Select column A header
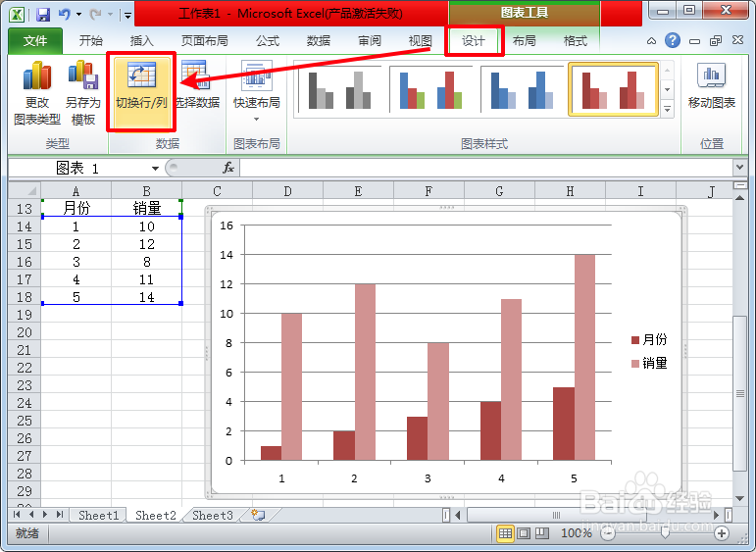The width and height of the screenshot is (756, 552). [x=76, y=191]
